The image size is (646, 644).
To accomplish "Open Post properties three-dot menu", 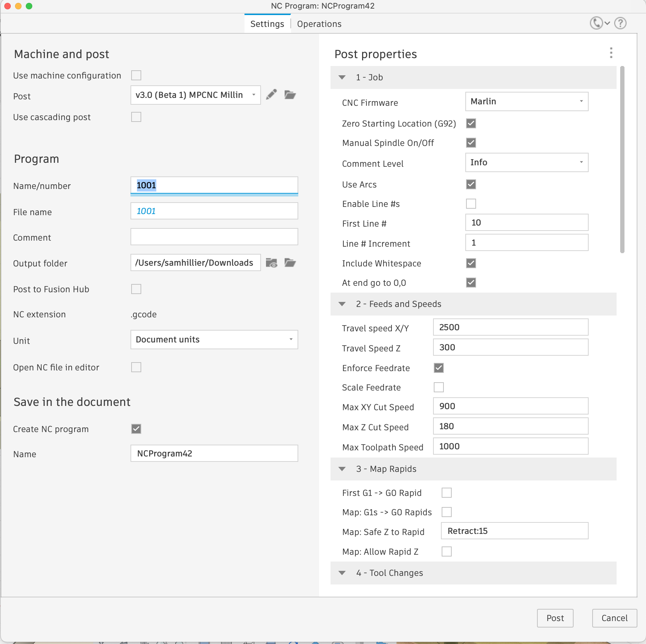I will pyautogui.click(x=611, y=53).
